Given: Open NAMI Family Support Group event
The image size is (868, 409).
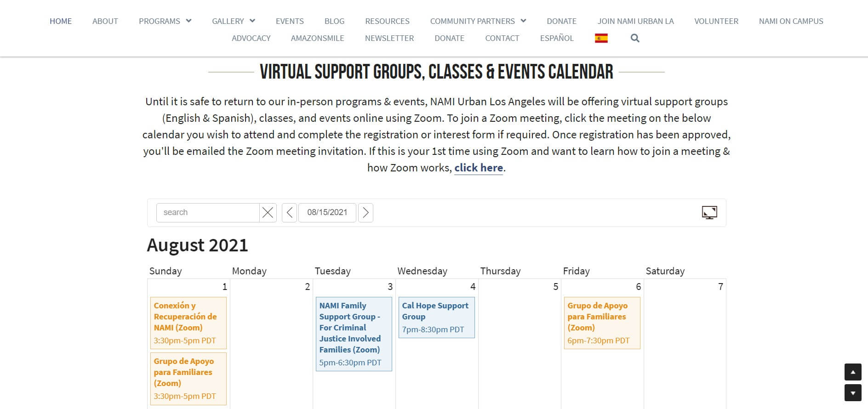Looking at the screenshot, I should click(350, 328).
